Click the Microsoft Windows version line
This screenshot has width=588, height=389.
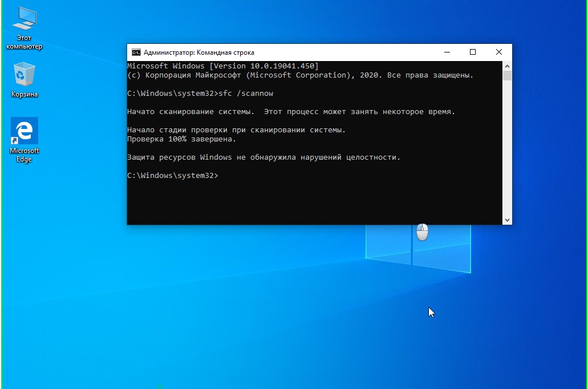click(222, 66)
